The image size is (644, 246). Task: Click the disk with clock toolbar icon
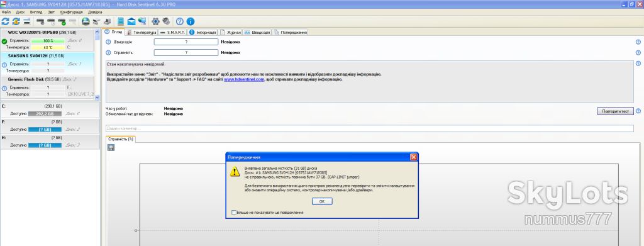point(51,21)
